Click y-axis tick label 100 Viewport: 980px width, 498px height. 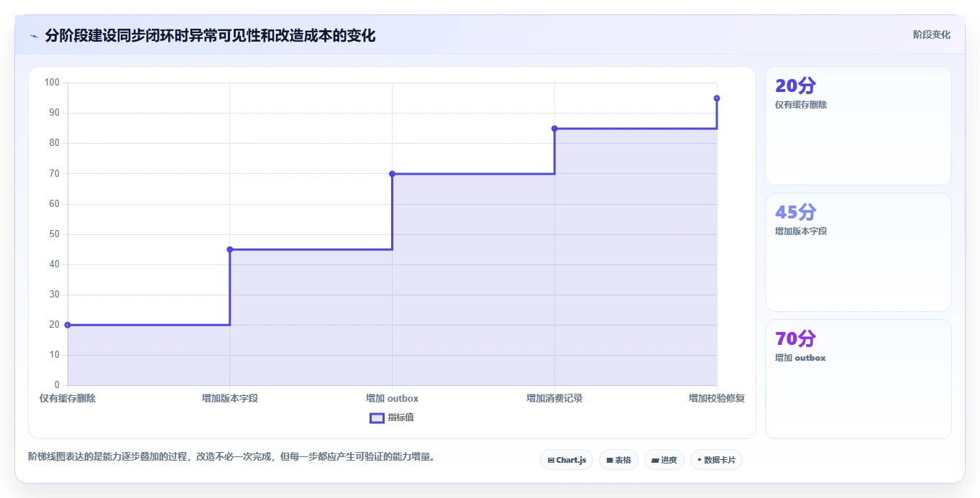coord(52,83)
